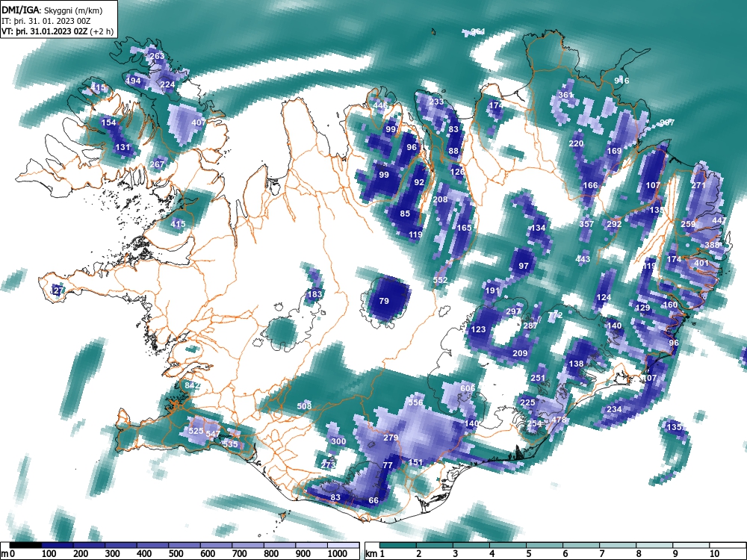Click visibility value 407 on the map
The image size is (747, 560).
tap(198, 122)
